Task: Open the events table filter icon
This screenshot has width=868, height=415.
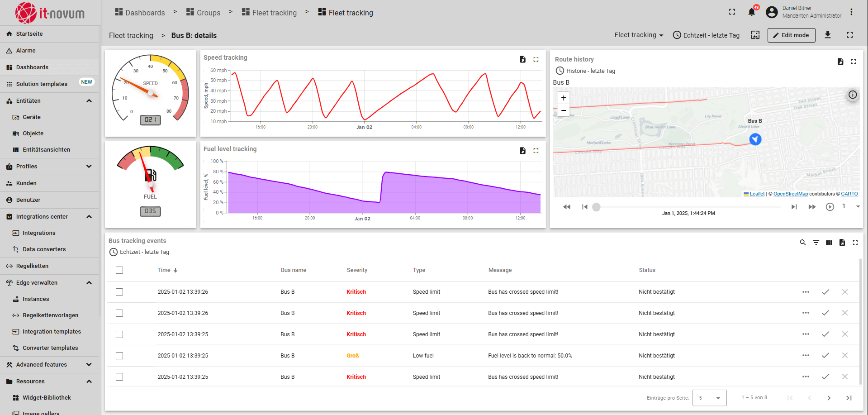Action: [816, 243]
